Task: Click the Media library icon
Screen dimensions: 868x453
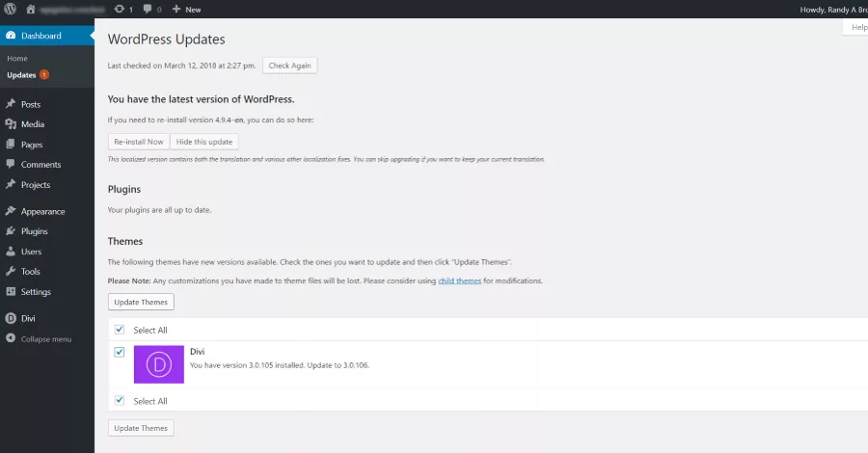Action: click(x=11, y=124)
